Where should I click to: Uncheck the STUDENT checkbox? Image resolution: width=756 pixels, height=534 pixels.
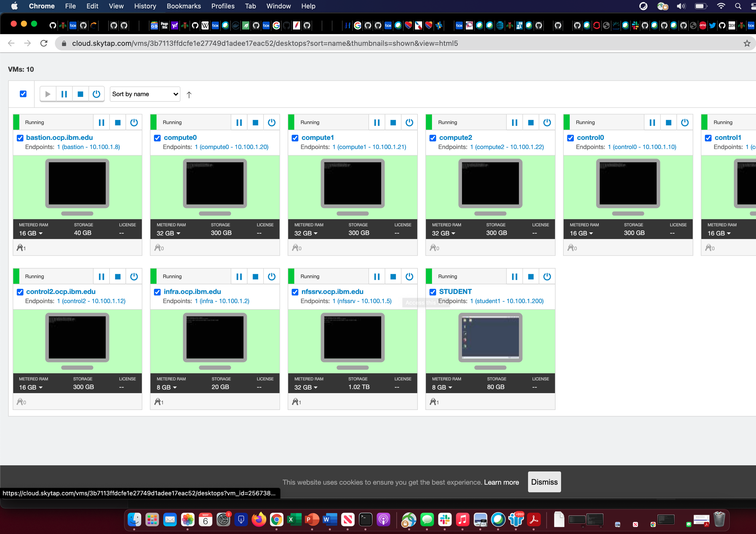click(x=433, y=292)
